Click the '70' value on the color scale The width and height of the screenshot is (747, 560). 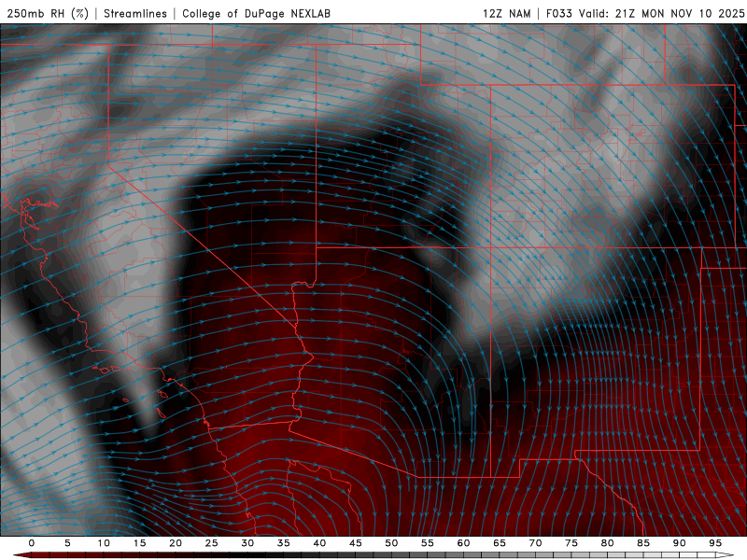pos(535,543)
